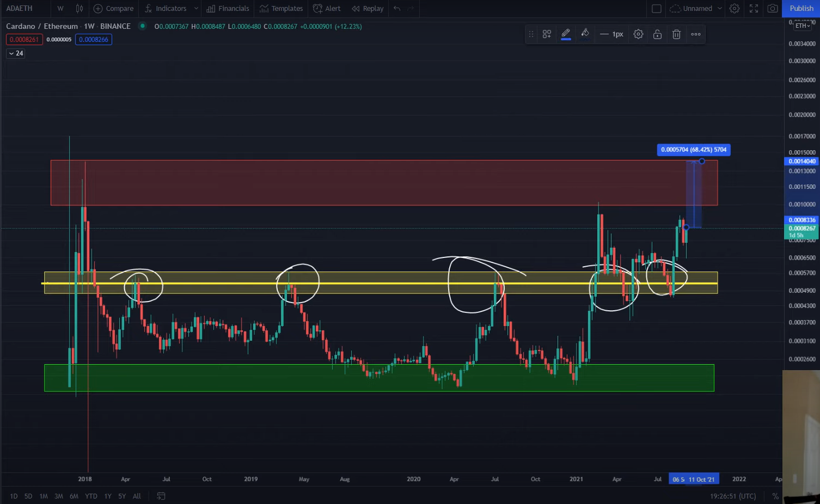Image resolution: width=820 pixels, height=504 pixels.
Task: Delete the drawing with the trash icon
Action: click(x=676, y=34)
